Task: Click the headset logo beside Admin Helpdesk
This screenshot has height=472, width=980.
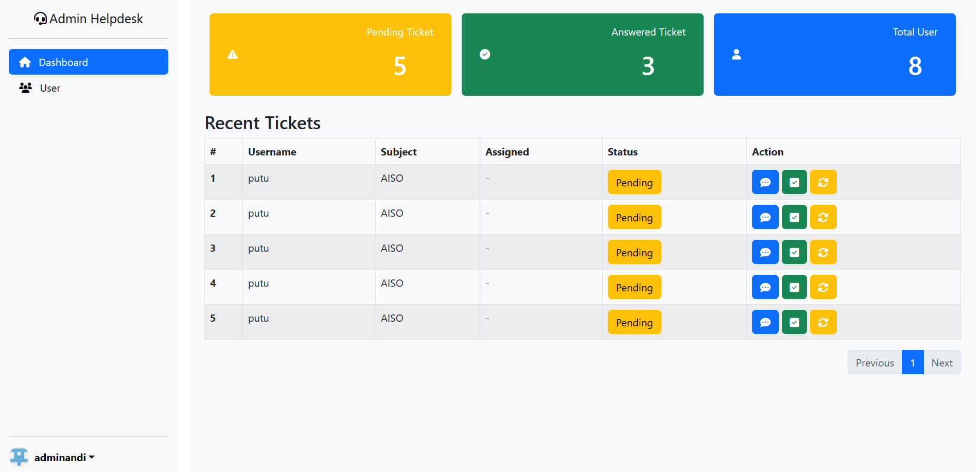Action: [x=40, y=19]
